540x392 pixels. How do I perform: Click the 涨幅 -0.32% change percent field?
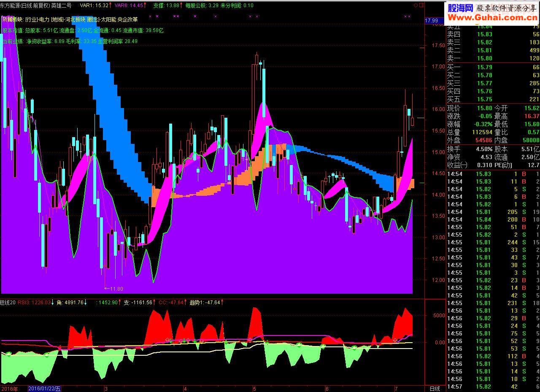[x=470, y=124]
